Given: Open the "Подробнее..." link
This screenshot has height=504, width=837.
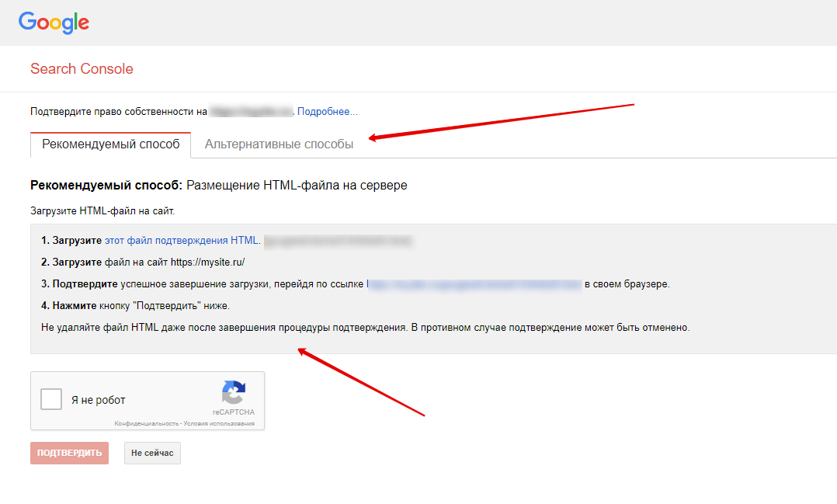Looking at the screenshot, I should click(327, 112).
